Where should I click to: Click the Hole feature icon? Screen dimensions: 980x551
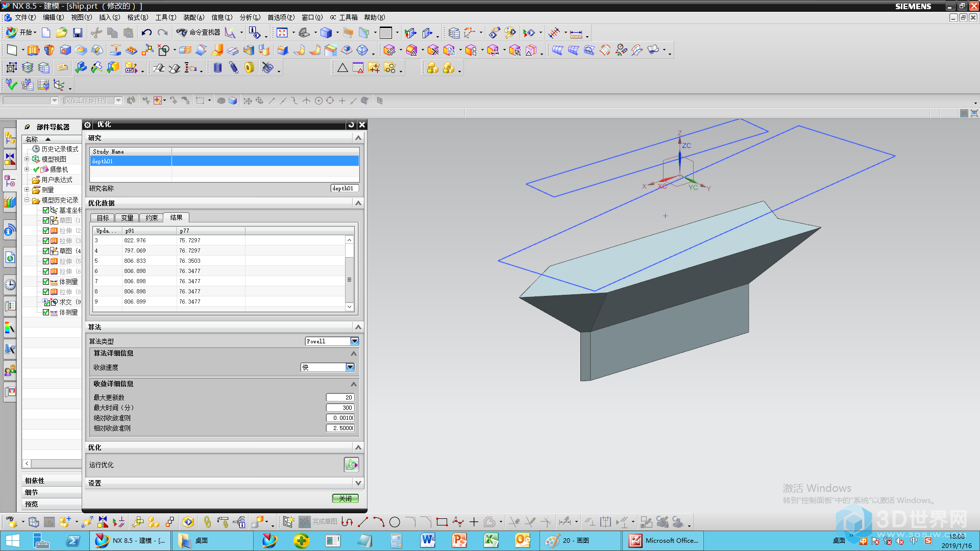pos(65,51)
